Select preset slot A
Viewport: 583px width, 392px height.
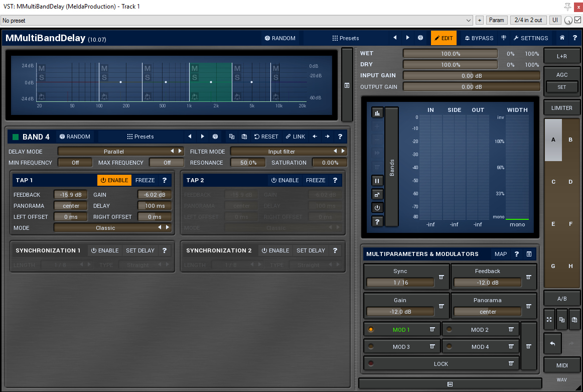tap(553, 140)
